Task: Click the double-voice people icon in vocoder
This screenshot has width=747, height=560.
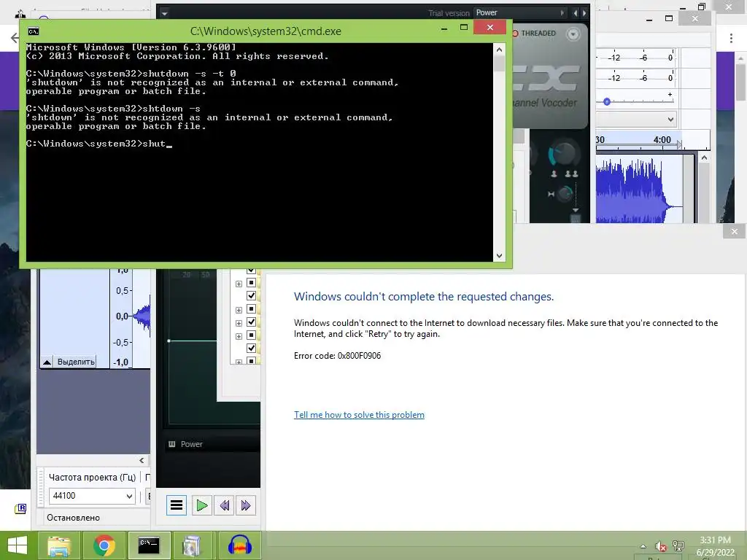Action: (x=571, y=174)
